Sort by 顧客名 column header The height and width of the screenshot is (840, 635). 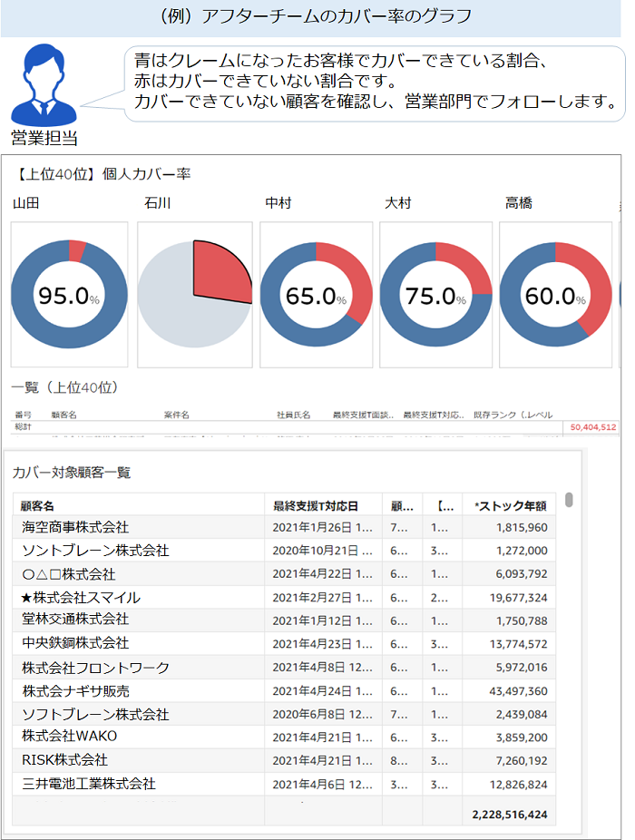tap(38, 505)
